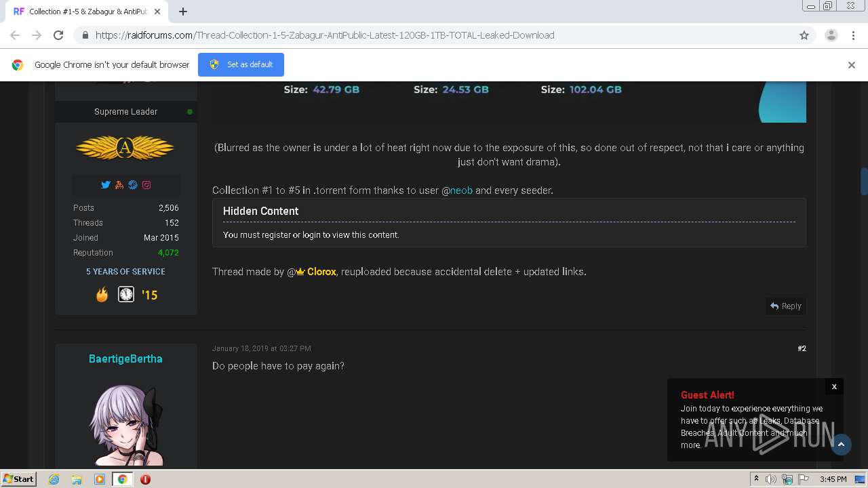
Task: Open the red Opera taskbar icon
Action: [x=145, y=479]
